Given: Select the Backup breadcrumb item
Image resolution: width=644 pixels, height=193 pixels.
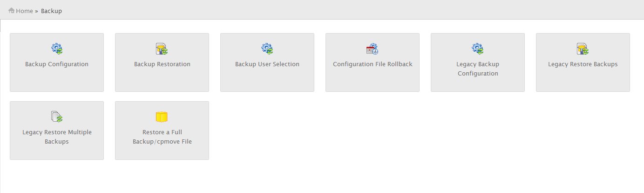Looking at the screenshot, I should [51, 11].
